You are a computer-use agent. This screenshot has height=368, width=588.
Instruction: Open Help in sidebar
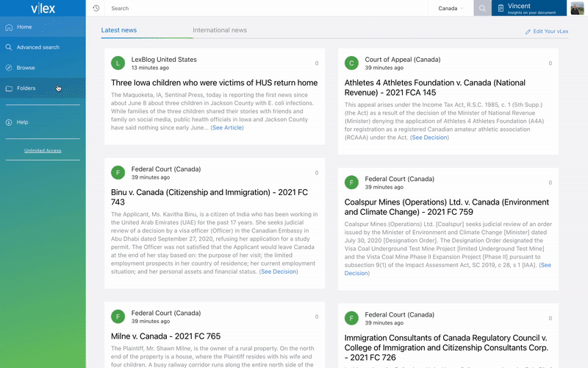pos(43,122)
